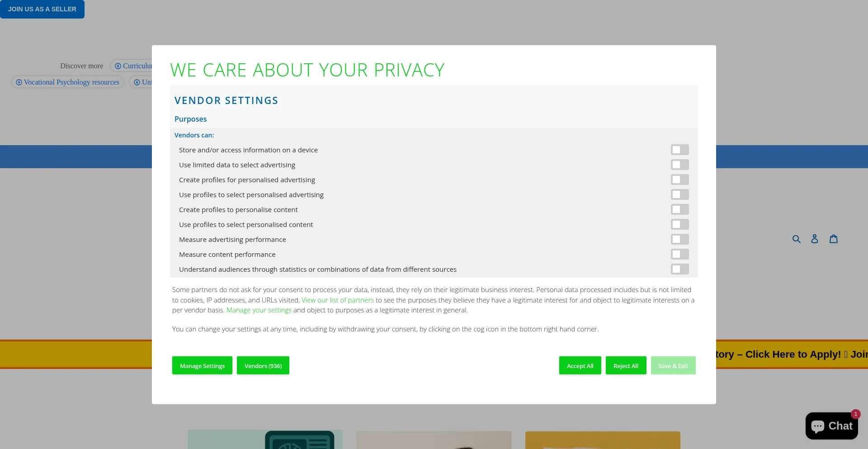The height and width of the screenshot is (449, 868).
Task: Enable 'Use limited data to select advertising'
Action: [679, 165]
